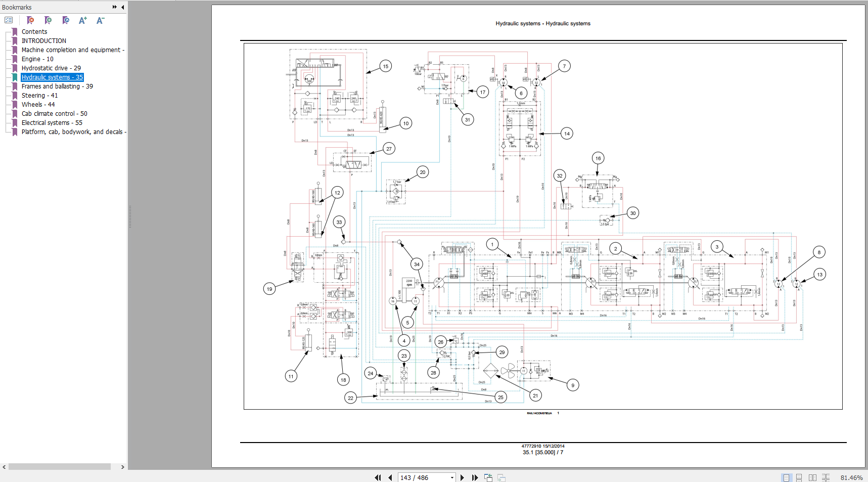The image size is (868, 482).
Task: Expand the Bookmarks panel double arrow
Action: coord(115,7)
